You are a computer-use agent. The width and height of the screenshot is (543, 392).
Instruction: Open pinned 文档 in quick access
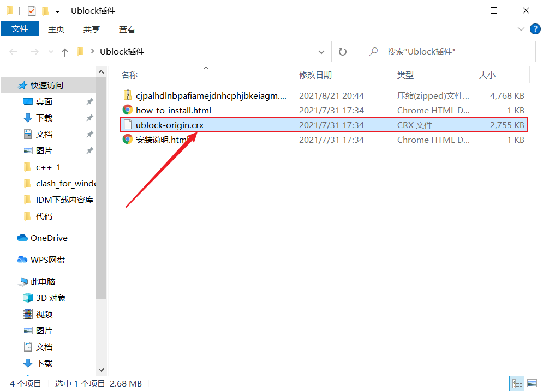pos(44,134)
